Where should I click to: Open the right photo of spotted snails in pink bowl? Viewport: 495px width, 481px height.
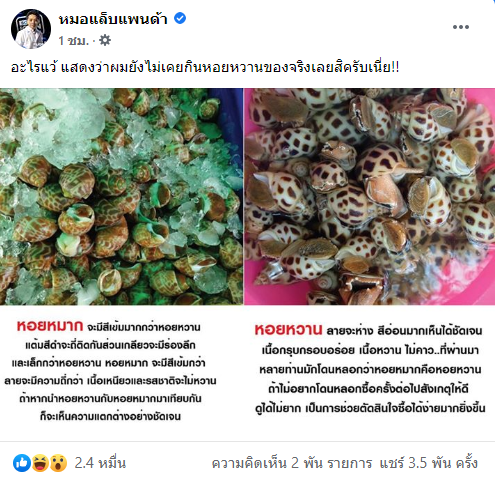click(x=369, y=196)
